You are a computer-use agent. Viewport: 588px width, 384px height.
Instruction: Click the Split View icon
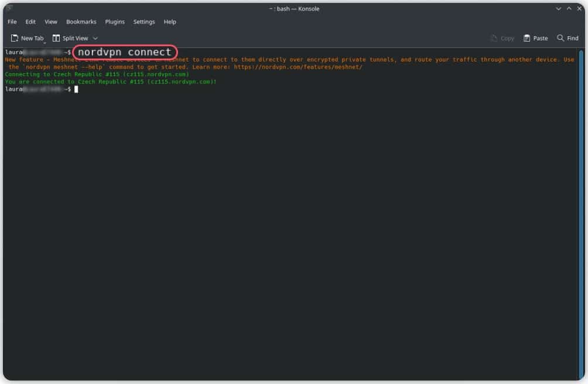point(56,38)
